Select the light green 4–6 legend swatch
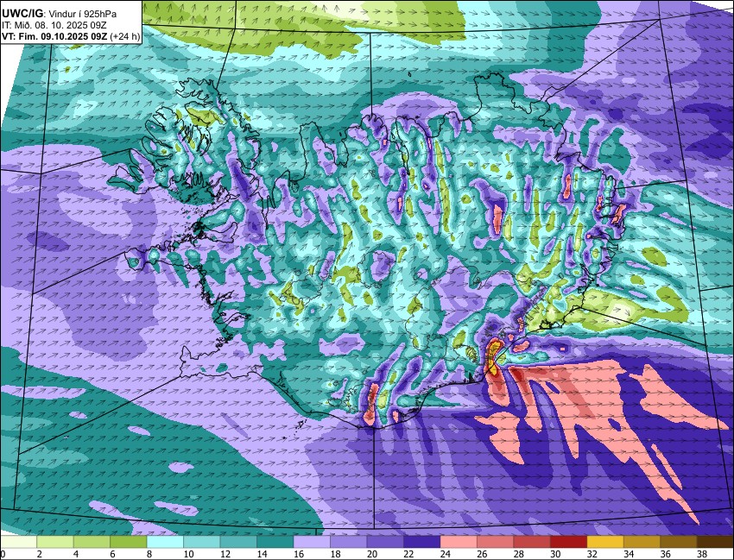Image resolution: width=734 pixels, height=560 pixels. pos(92,542)
